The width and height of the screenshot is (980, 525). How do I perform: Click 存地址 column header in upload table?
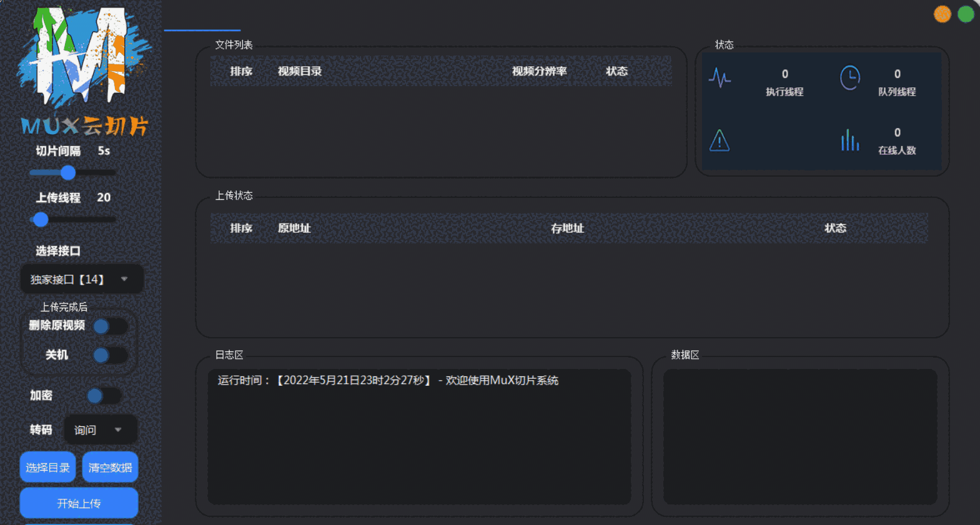pyautogui.click(x=567, y=228)
